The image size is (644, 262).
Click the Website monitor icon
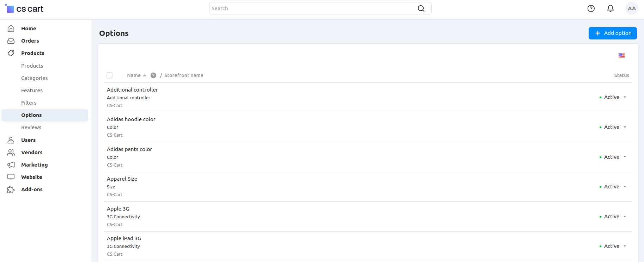tap(11, 177)
